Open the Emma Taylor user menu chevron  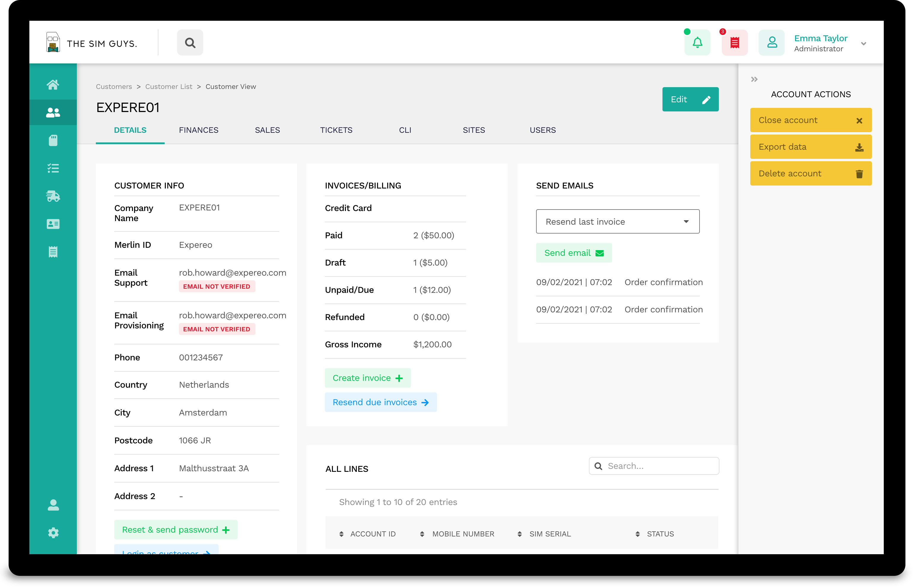point(863,44)
